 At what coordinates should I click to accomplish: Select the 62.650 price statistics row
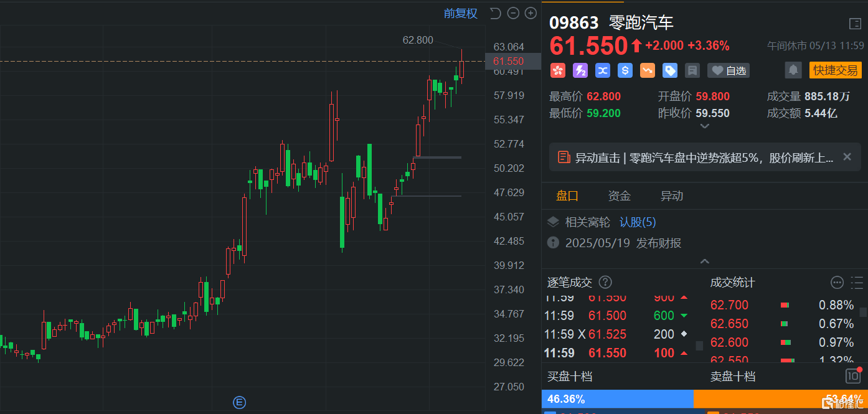click(x=782, y=324)
